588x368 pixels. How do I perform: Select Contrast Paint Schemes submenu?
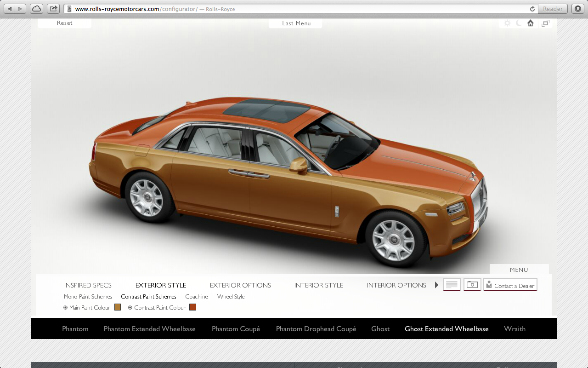(148, 297)
